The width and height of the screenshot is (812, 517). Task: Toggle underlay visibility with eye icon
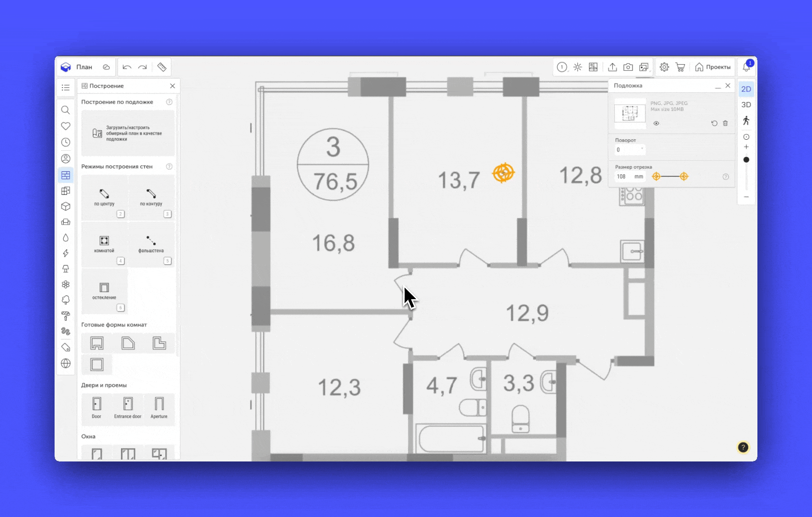656,124
